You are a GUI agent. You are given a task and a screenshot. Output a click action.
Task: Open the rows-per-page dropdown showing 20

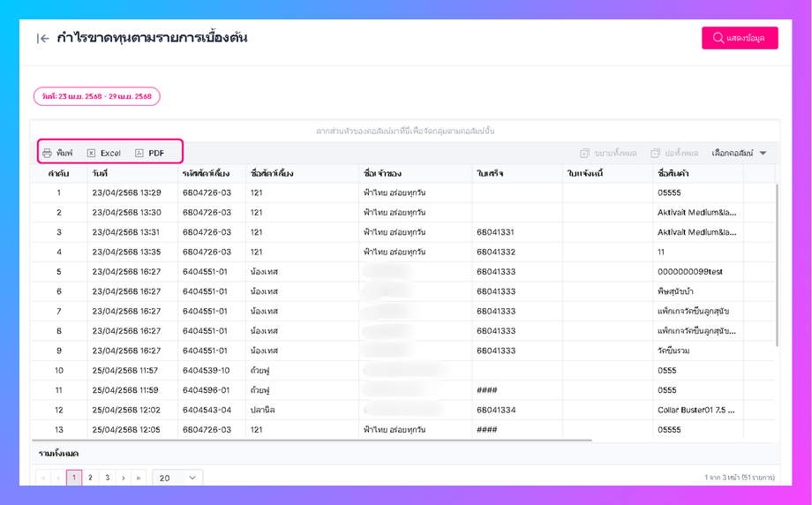coord(177,478)
